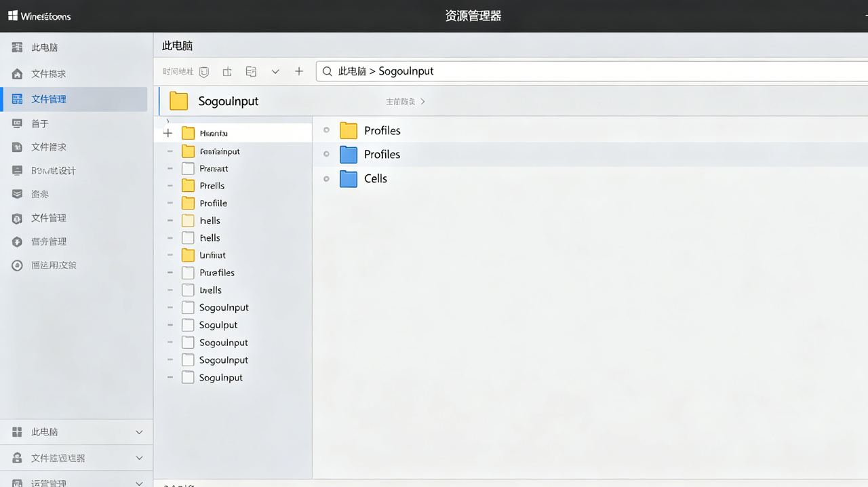This screenshot has width=868, height=487.
Task: Click the lock icon in the lower sidebar
Action: (x=18, y=458)
